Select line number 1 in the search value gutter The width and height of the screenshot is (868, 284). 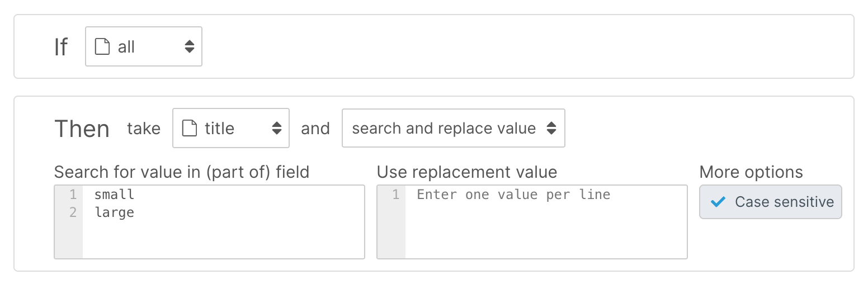click(73, 195)
